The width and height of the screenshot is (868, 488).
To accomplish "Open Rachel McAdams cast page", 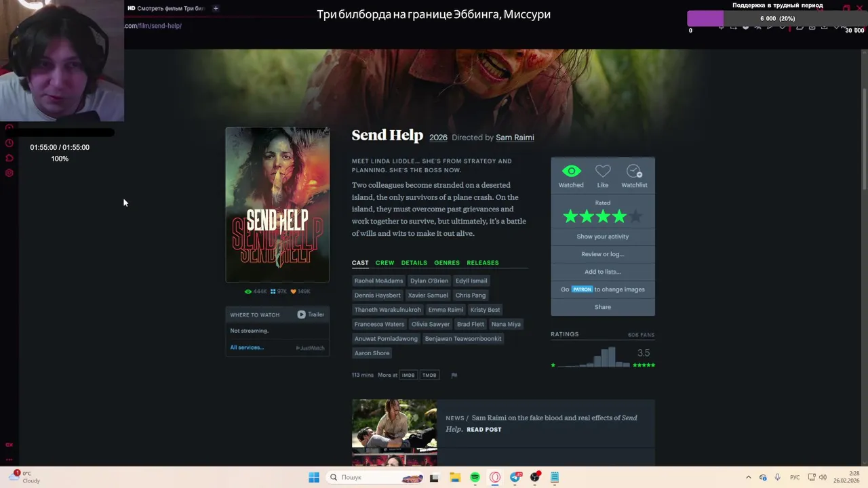I will 378,281.
